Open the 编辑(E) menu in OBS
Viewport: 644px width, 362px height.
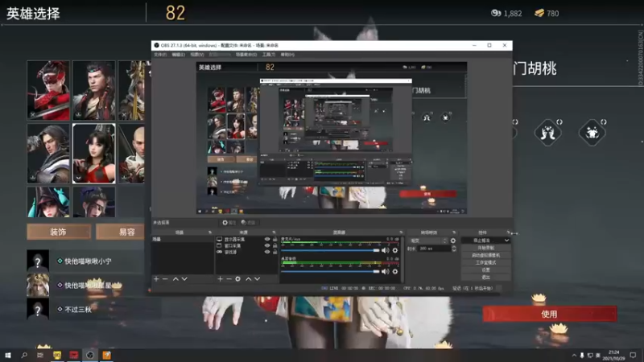pos(178,55)
